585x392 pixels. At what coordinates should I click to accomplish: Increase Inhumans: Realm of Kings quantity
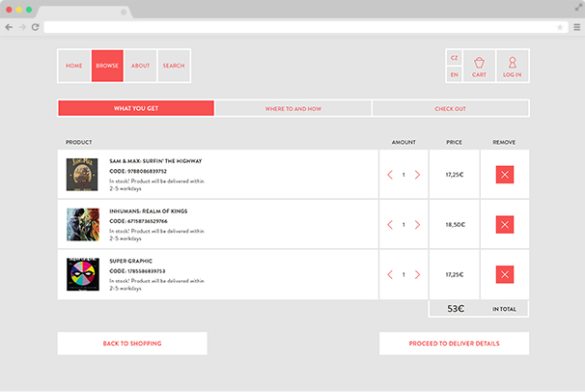(417, 224)
